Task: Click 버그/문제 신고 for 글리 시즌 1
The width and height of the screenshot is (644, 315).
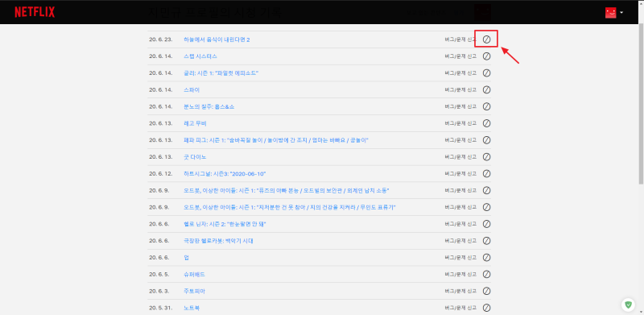Action: (x=460, y=73)
